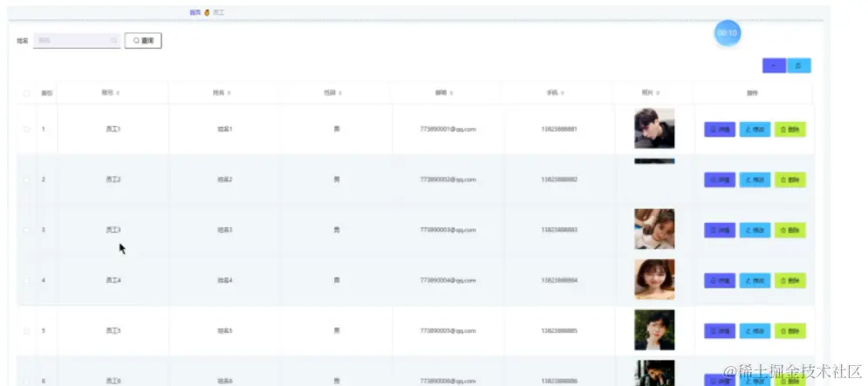This screenshot has height=386, width=868.
Task: Check the checkbox for row 2 (员工2)
Action: click(26, 179)
